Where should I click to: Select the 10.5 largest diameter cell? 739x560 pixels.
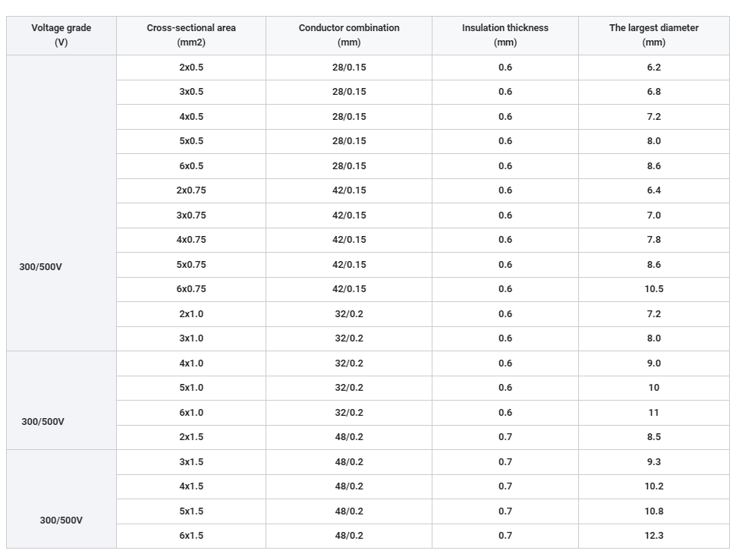(x=654, y=289)
